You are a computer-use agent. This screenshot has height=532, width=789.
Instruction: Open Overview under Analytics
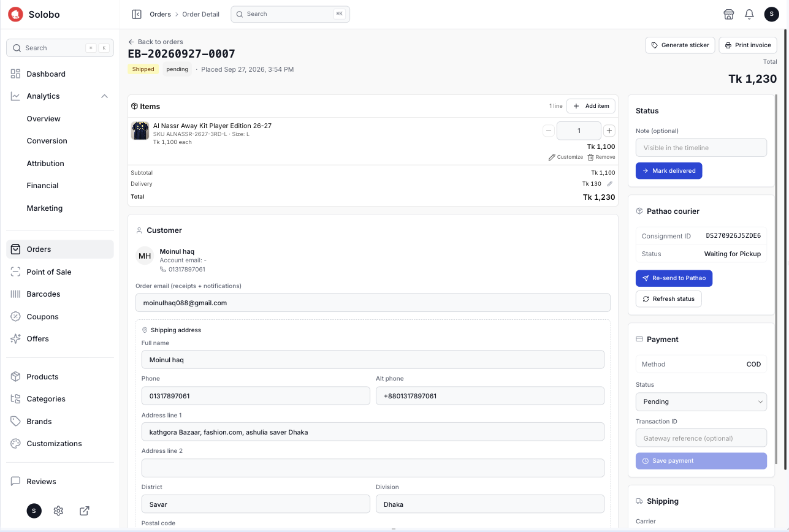tap(44, 119)
